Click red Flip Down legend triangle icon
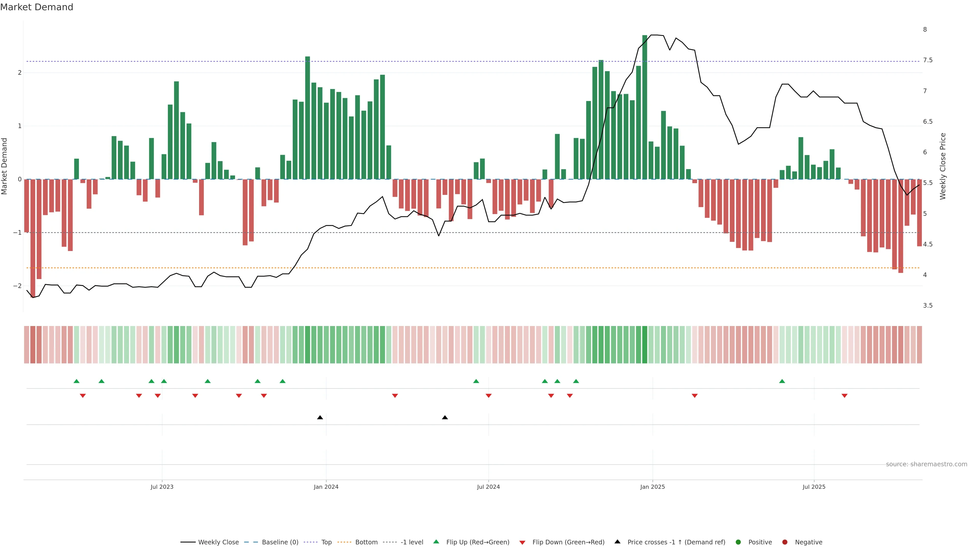 [x=522, y=543]
